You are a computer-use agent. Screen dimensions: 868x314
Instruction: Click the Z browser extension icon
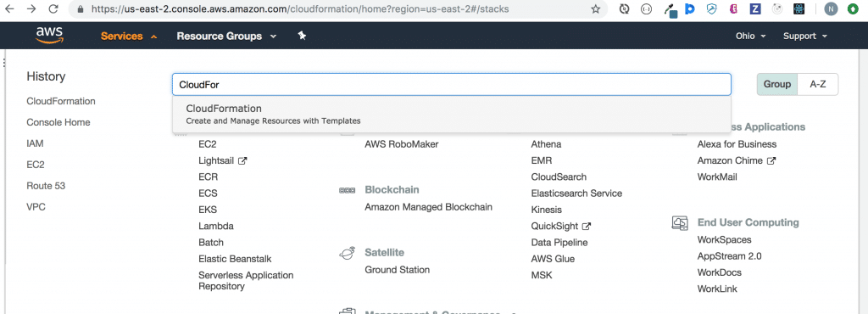point(755,8)
